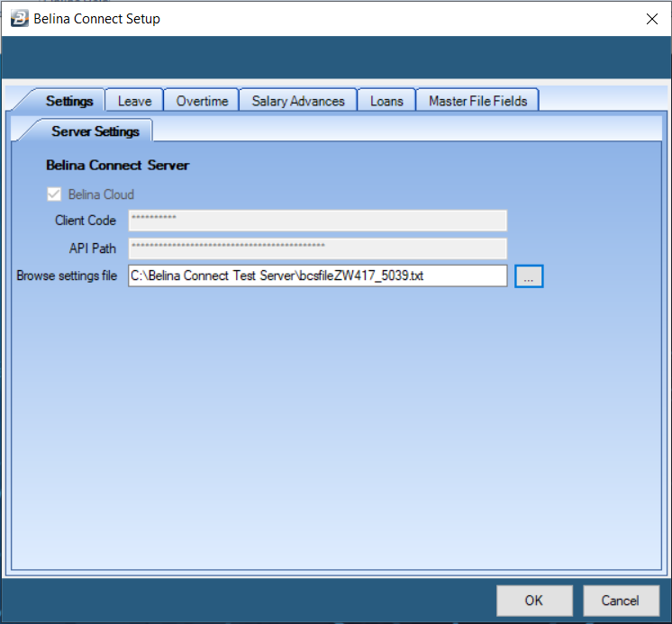Close the Belina Connect Setup dialog
The height and width of the screenshot is (624, 672).
point(652,19)
